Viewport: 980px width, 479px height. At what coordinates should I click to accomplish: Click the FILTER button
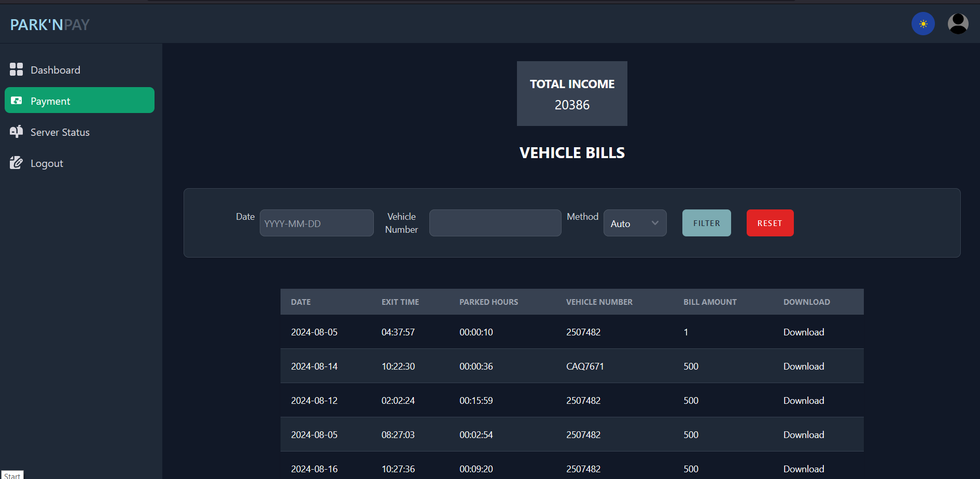(706, 223)
